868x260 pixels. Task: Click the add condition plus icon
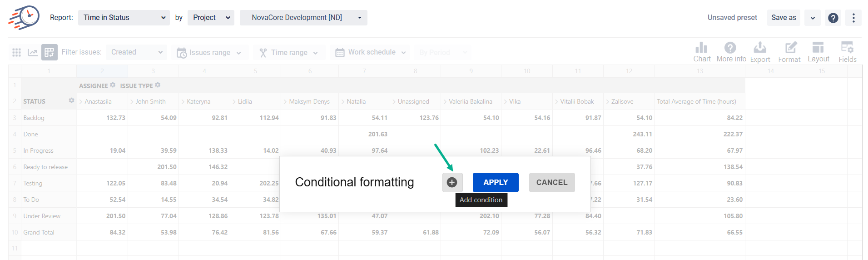(x=452, y=182)
